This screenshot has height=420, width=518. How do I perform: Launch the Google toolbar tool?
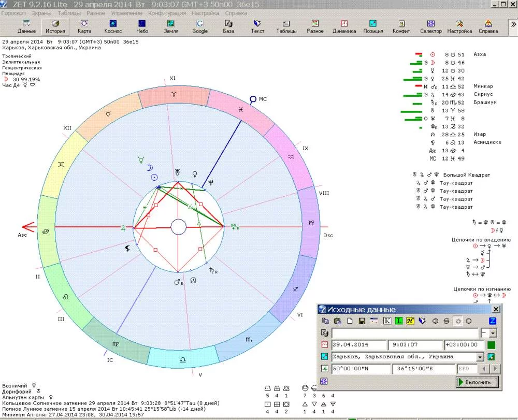(200, 26)
